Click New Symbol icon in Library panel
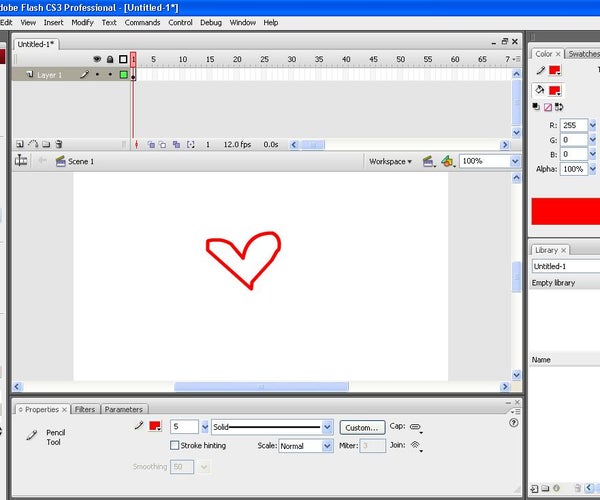Screen dimensions: 600x500 [x=534, y=489]
